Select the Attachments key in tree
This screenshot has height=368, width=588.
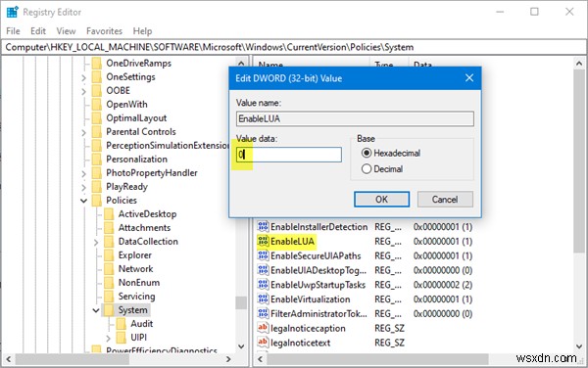144,228
